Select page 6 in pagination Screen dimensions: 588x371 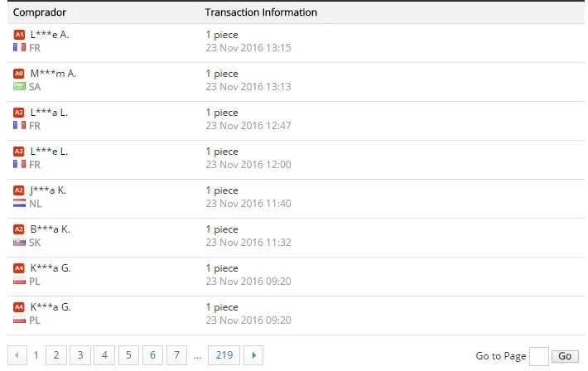(152, 355)
